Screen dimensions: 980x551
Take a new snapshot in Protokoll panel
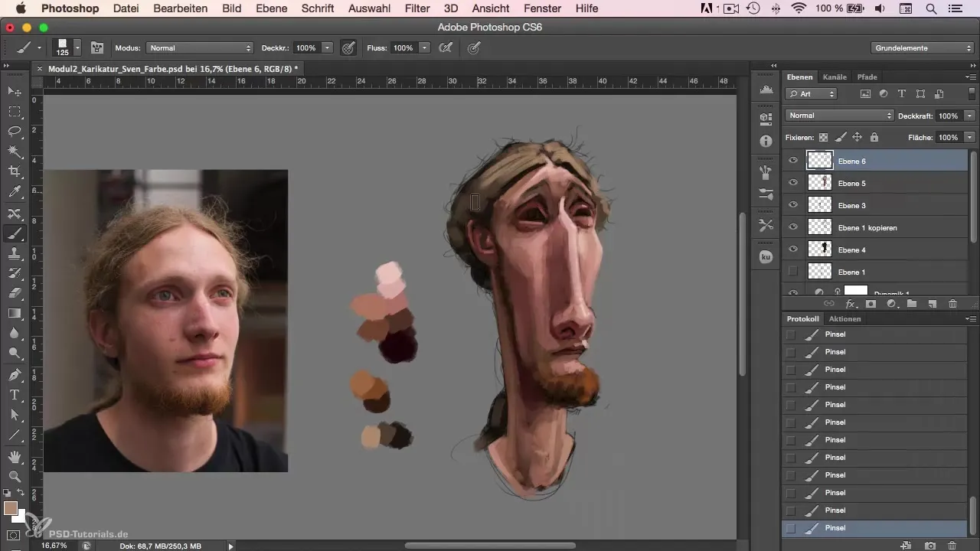coord(929,546)
